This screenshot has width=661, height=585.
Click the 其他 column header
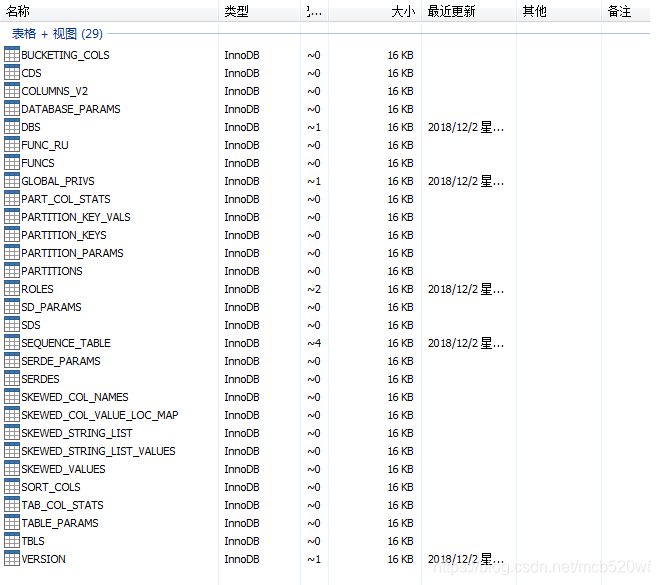pos(559,11)
